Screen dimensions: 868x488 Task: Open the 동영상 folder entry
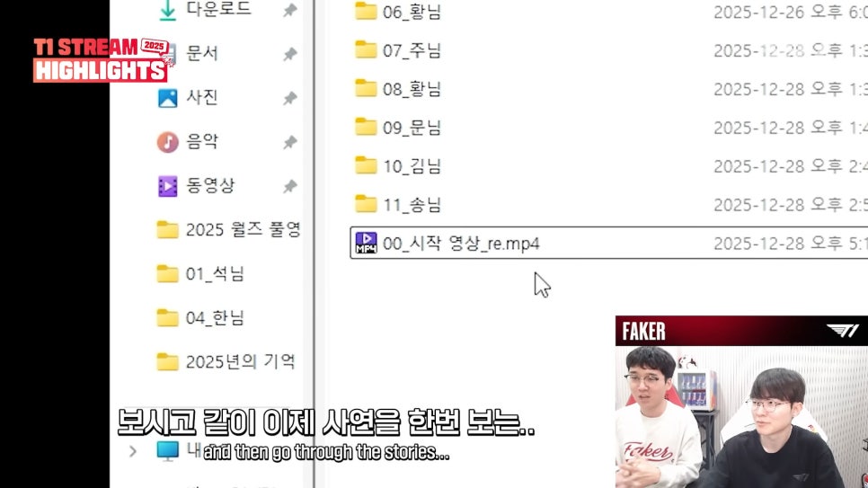[210, 185]
